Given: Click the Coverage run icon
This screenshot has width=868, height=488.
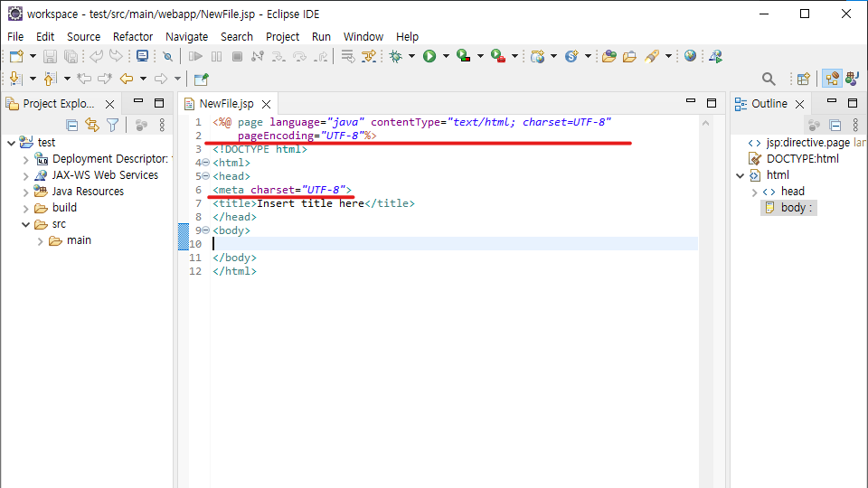Looking at the screenshot, I should pos(463,56).
